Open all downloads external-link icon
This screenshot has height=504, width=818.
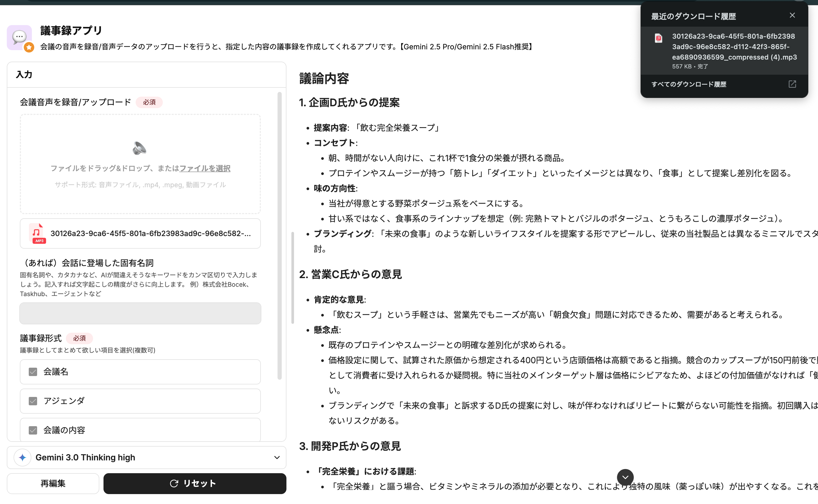pyautogui.click(x=792, y=84)
